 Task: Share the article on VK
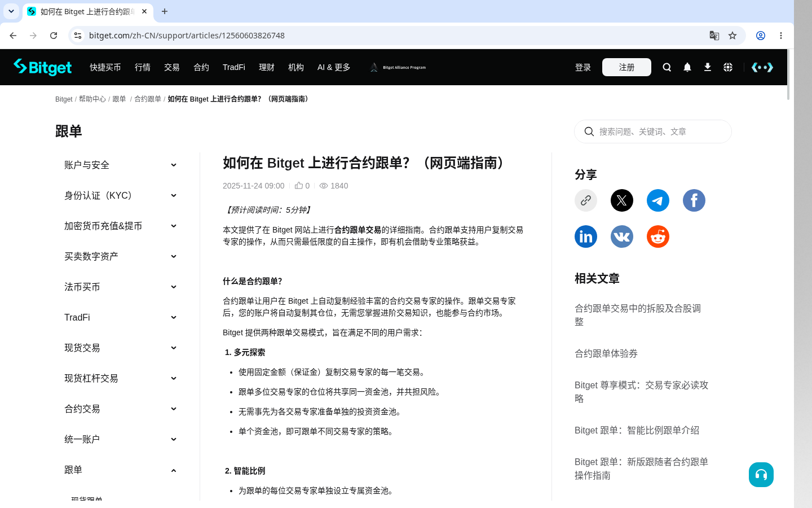(622, 237)
